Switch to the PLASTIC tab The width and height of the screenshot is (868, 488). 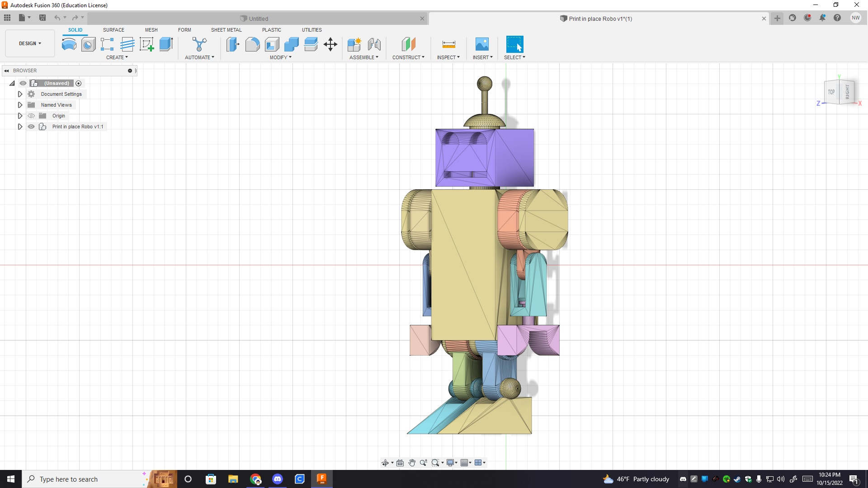coord(272,30)
